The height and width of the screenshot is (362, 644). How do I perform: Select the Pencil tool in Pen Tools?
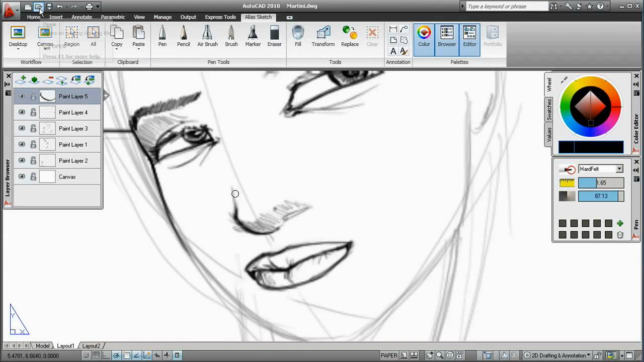[183, 36]
